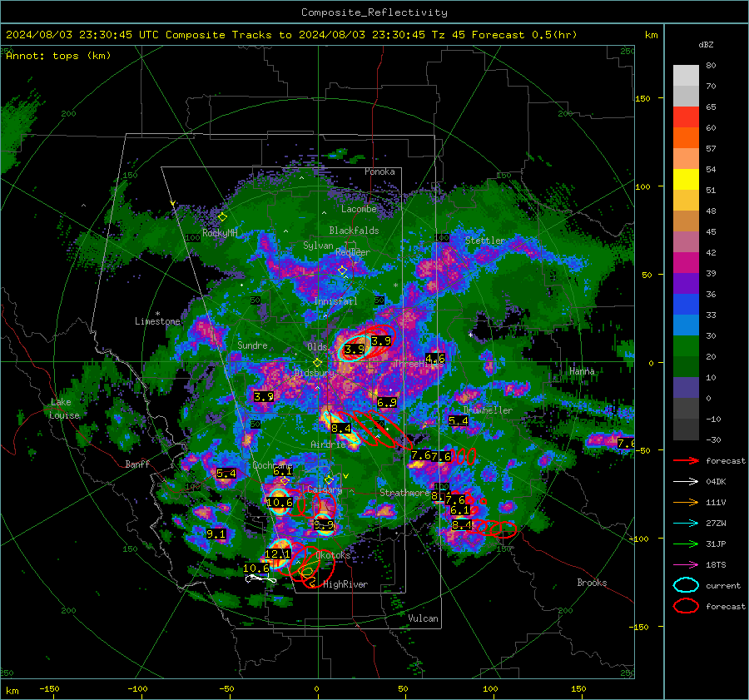Select the red 65-60 dBZ color swatch

click(x=686, y=117)
